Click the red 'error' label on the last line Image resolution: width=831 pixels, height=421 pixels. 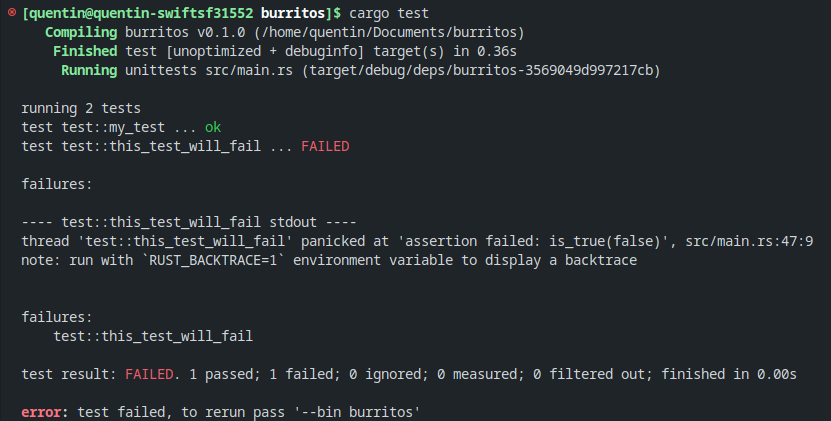point(41,412)
